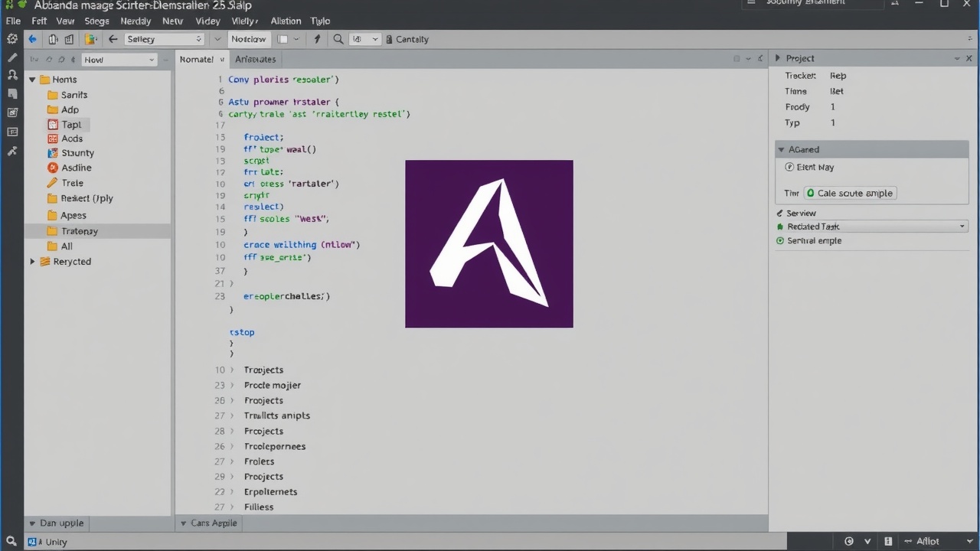Screen dimensions: 980x551
Task: Click the 'Froelepernees' list row
Action: coord(275,446)
